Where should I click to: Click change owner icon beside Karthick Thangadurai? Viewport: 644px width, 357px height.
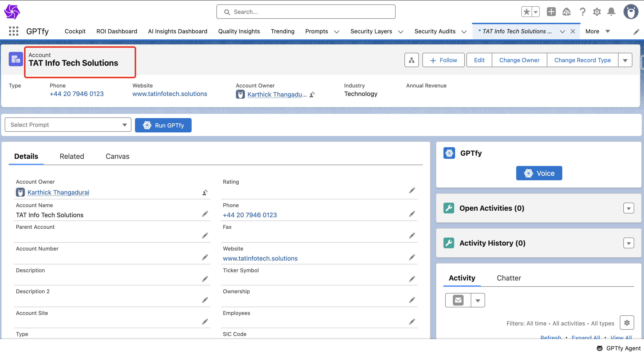pyautogui.click(x=205, y=192)
